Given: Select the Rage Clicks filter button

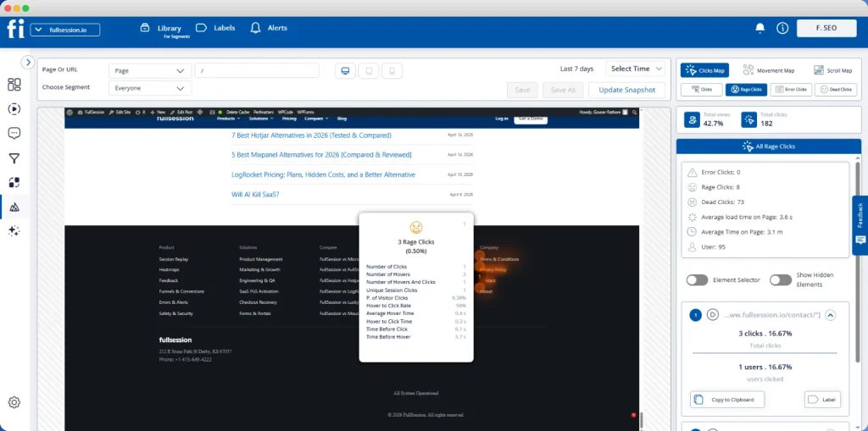Looking at the screenshot, I should pyautogui.click(x=746, y=89).
